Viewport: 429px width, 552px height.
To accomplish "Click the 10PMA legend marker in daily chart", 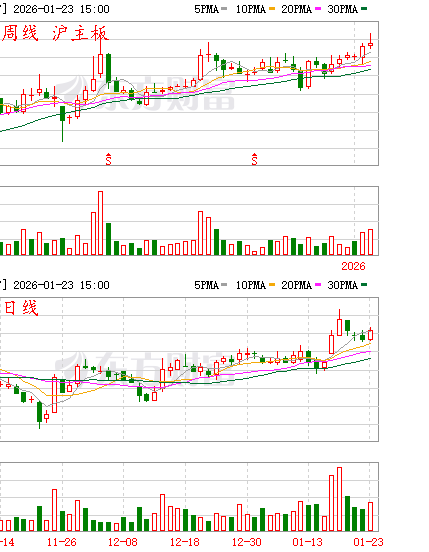I will (272, 285).
